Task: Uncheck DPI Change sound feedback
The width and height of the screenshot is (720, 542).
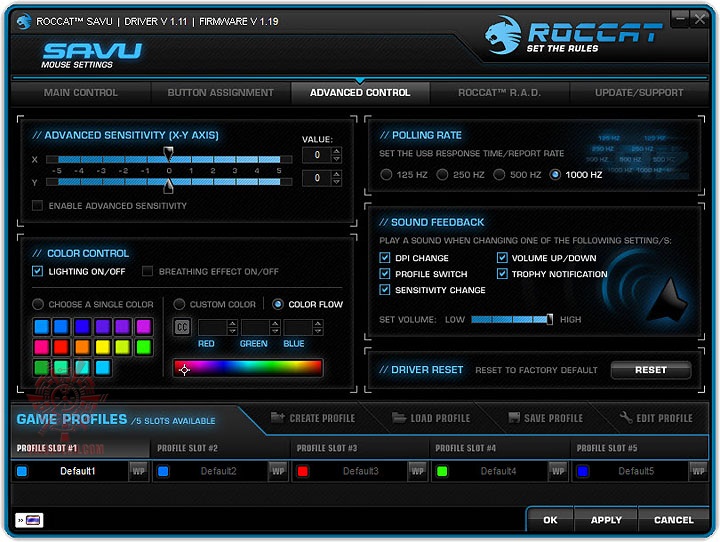Action: tap(385, 258)
